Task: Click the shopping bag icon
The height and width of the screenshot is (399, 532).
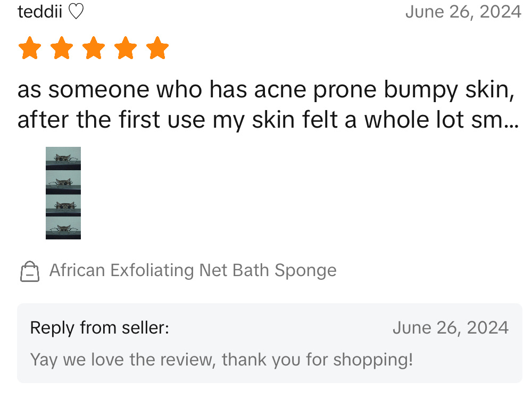Action: pos(30,271)
